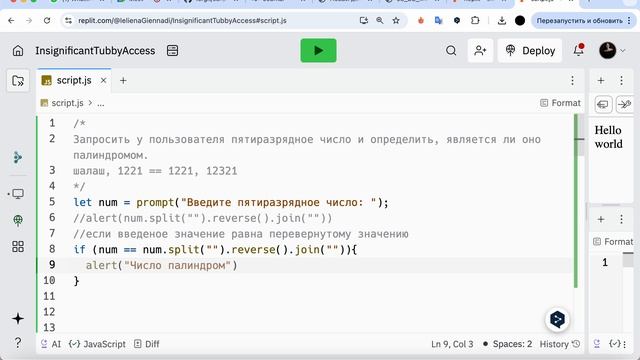Image resolution: width=640 pixels, height=360 pixels.
Task: Invite collaborators with the add-person icon
Action: [x=480, y=51]
